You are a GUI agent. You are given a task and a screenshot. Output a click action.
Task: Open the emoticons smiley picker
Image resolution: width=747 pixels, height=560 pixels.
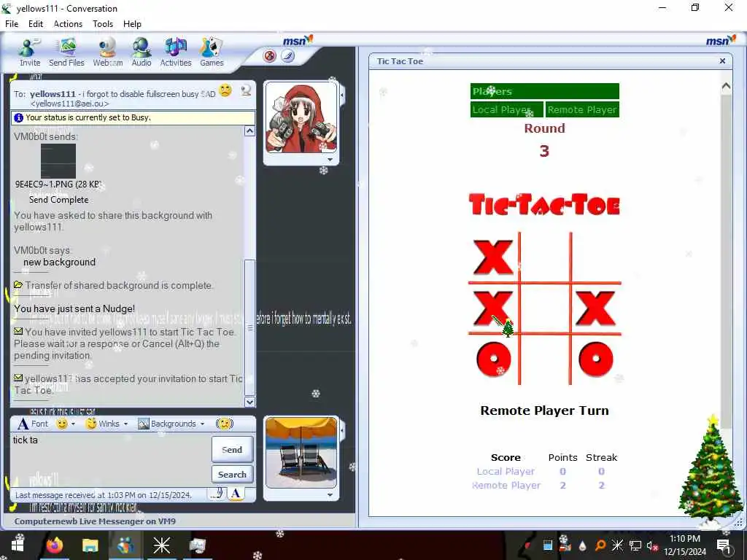coord(61,424)
